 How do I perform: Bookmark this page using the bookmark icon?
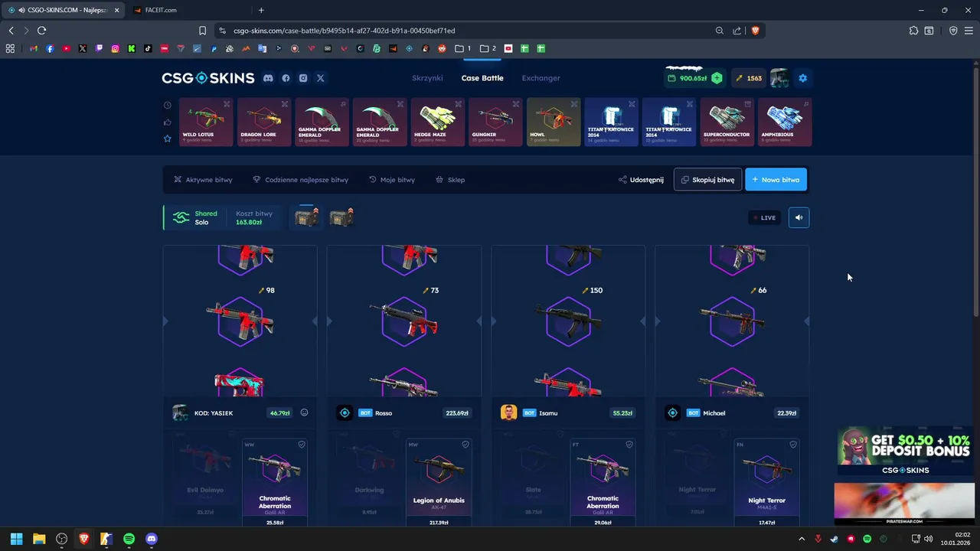click(x=202, y=31)
